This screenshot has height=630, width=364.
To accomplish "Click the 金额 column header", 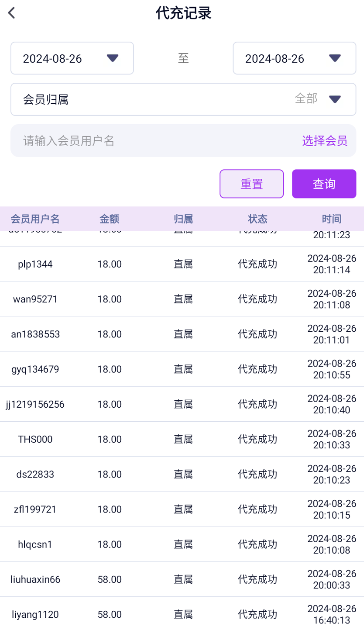I will [109, 219].
